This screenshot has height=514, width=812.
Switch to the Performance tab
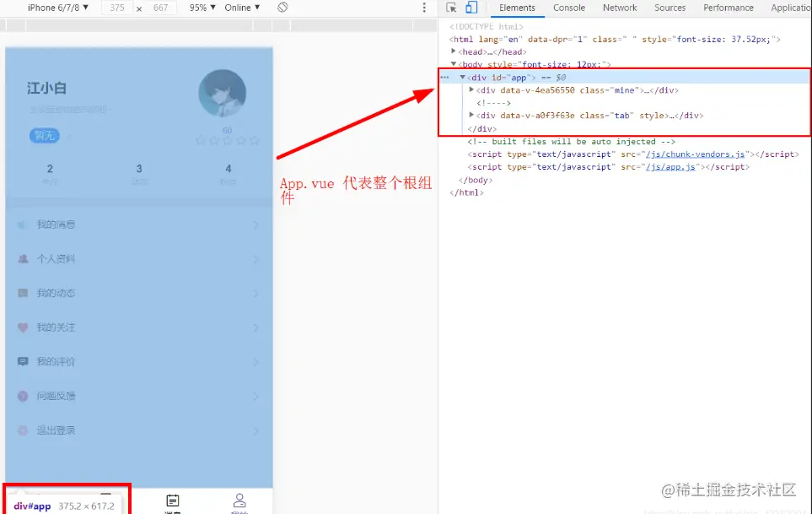(x=729, y=8)
